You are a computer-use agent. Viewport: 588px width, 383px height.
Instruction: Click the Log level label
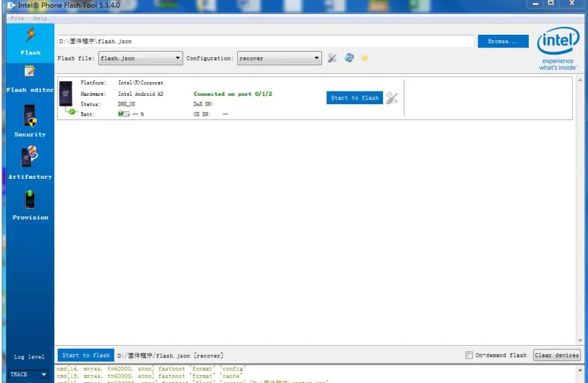coord(29,357)
